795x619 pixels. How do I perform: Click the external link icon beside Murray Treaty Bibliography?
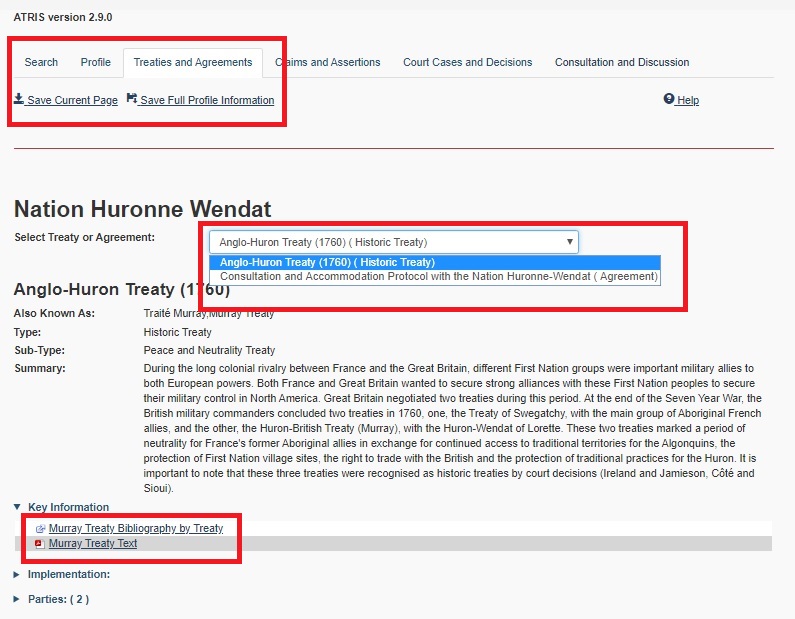click(x=40, y=528)
